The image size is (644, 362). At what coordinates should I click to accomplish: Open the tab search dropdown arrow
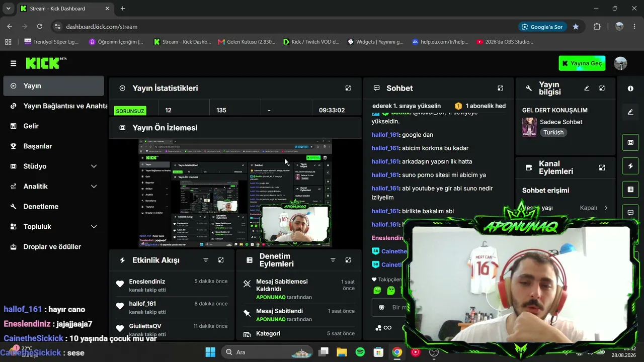click(8, 9)
